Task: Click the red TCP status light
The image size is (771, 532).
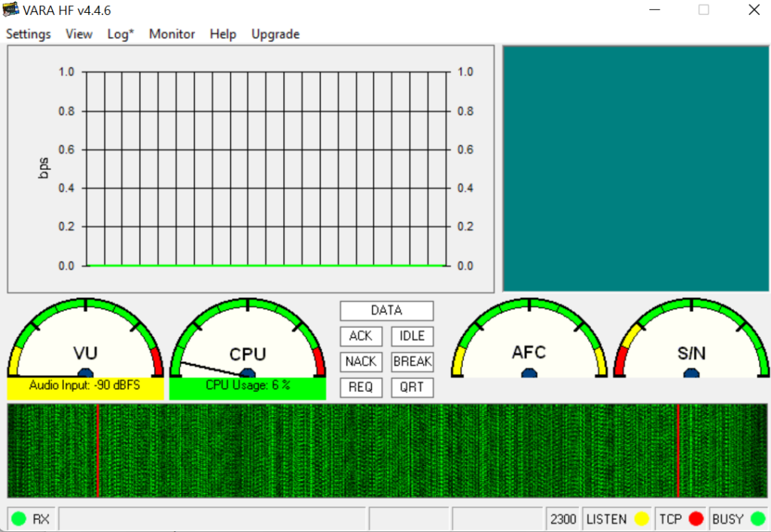Action: (x=696, y=519)
